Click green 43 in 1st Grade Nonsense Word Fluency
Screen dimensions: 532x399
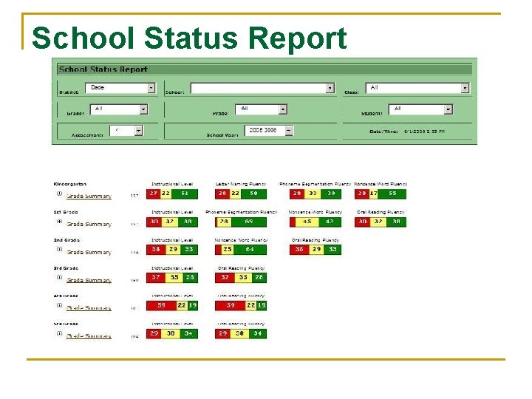(330, 222)
